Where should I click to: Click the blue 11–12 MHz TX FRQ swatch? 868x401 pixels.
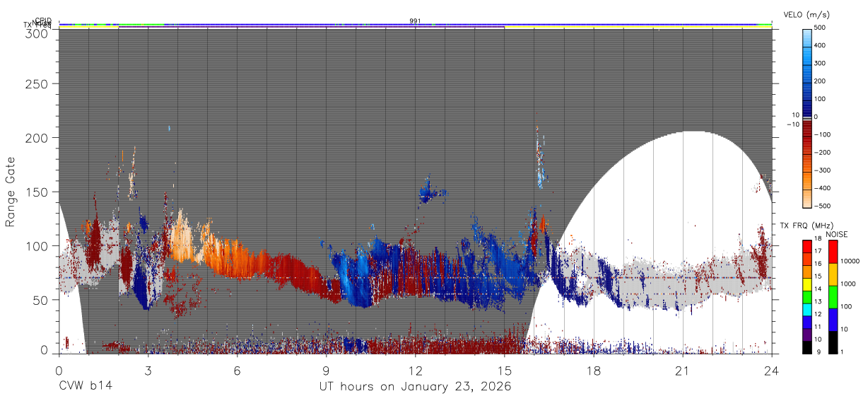(x=807, y=322)
